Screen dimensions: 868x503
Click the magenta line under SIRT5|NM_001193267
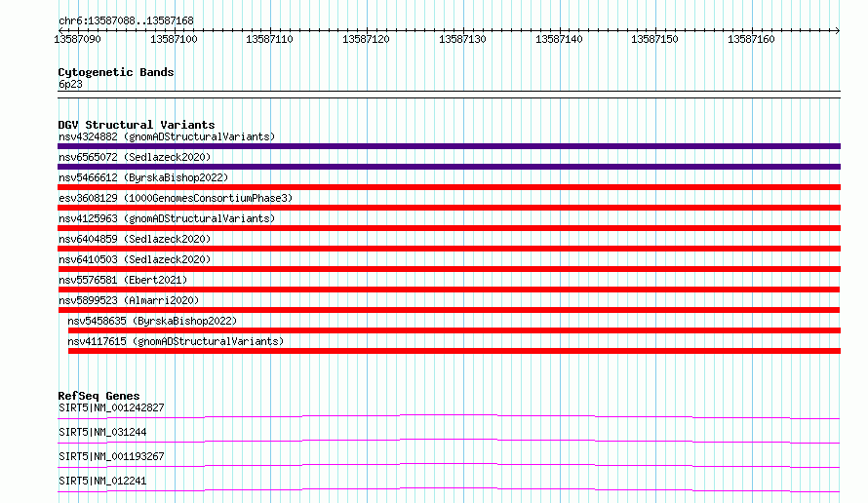click(449, 464)
